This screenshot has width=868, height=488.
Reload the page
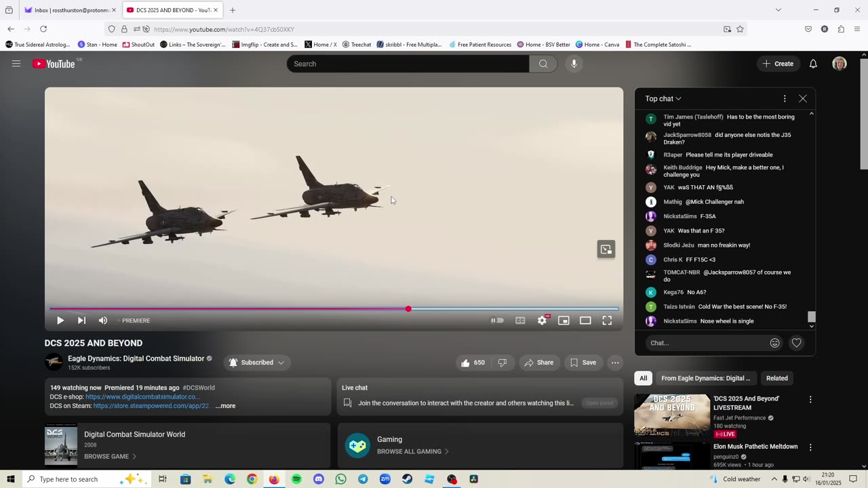(x=43, y=29)
